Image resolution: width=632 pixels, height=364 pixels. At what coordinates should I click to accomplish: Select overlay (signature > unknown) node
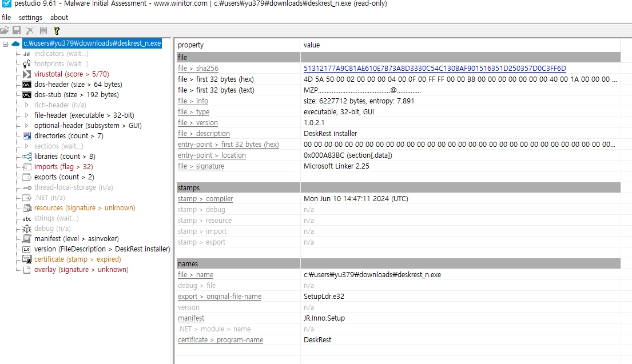point(81,270)
